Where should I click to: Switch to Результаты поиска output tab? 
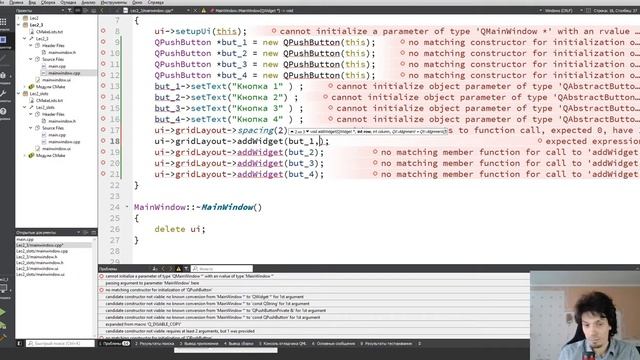click(154, 344)
